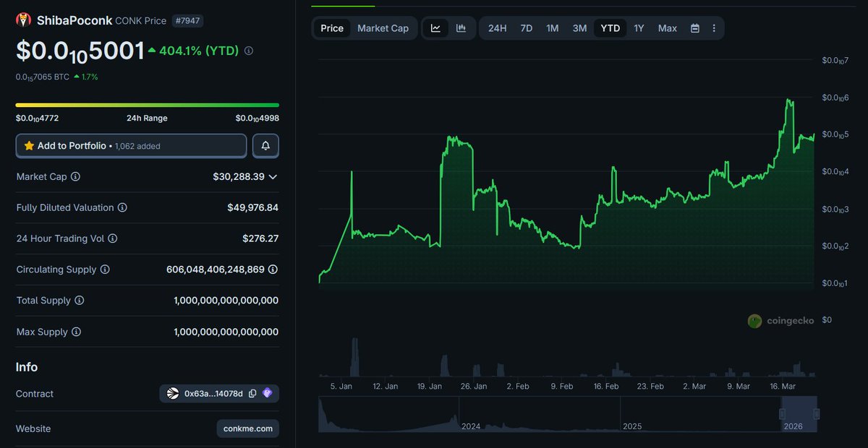Show 24 Hour Trading Vol info icon

pos(112,238)
